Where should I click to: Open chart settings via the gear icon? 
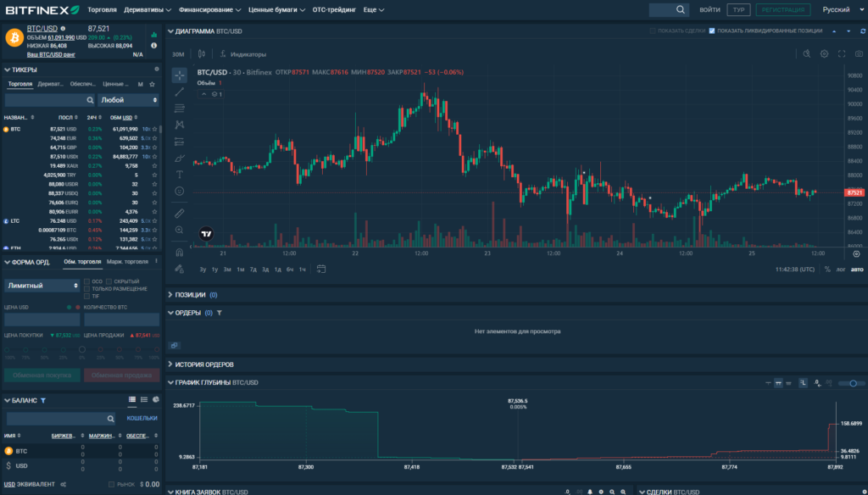coord(823,53)
